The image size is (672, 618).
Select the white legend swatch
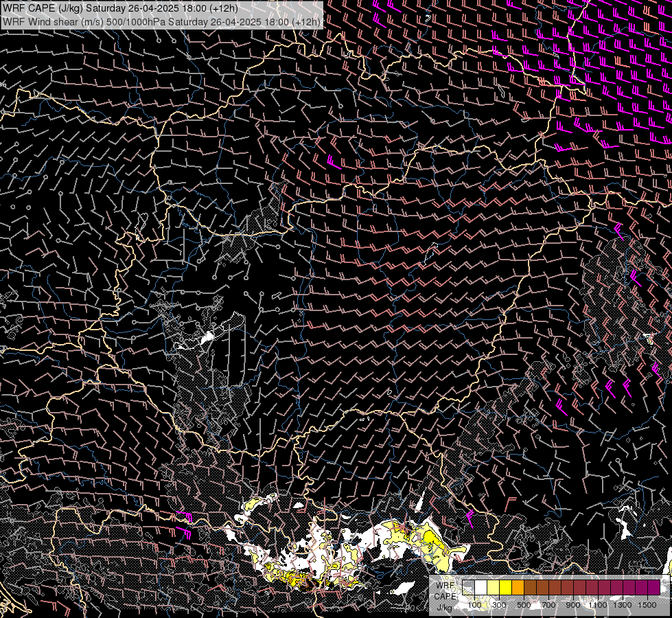click(481, 587)
